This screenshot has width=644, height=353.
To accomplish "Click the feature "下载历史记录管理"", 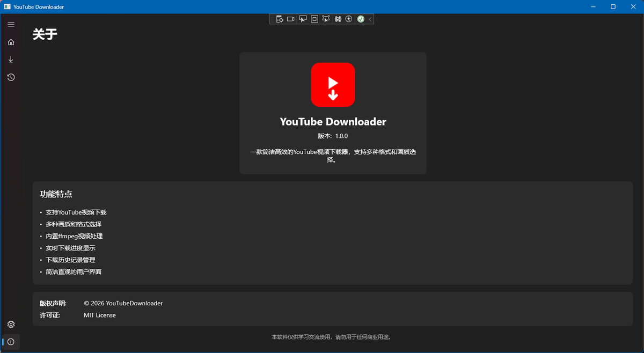I will tap(70, 260).
